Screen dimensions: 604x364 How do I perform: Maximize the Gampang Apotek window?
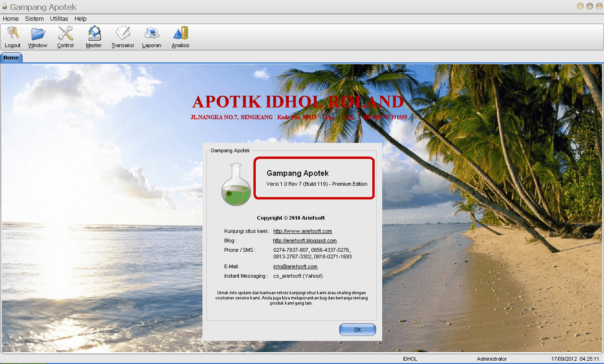pyautogui.click(x=589, y=6)
